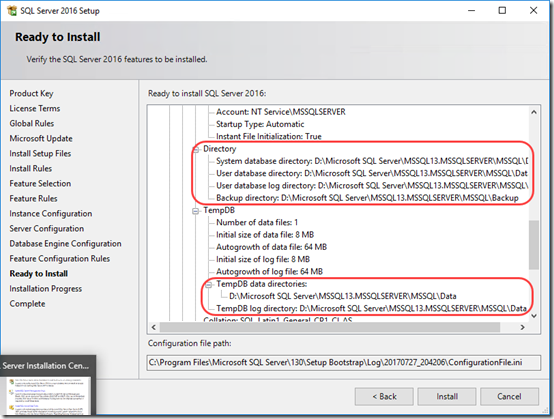Viewport: 554px width, 419px height.
Task: Collapse the TempDB tree node
Action: click(195, 211)
